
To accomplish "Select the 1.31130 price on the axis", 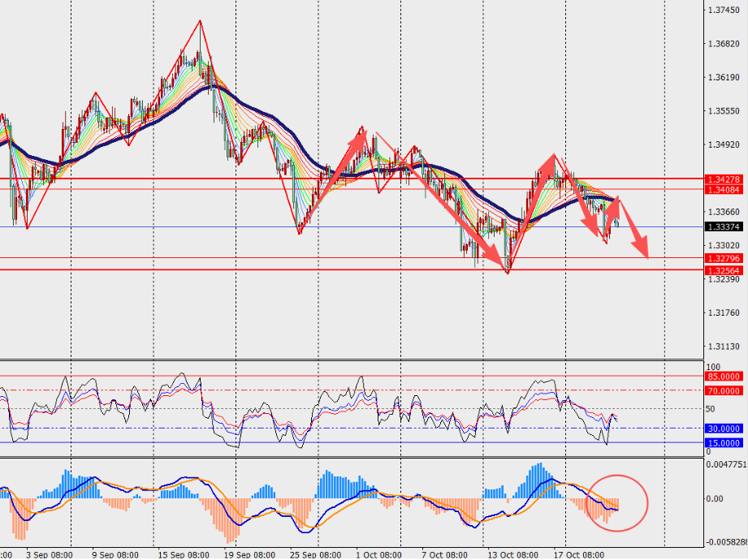I will 722,347.
